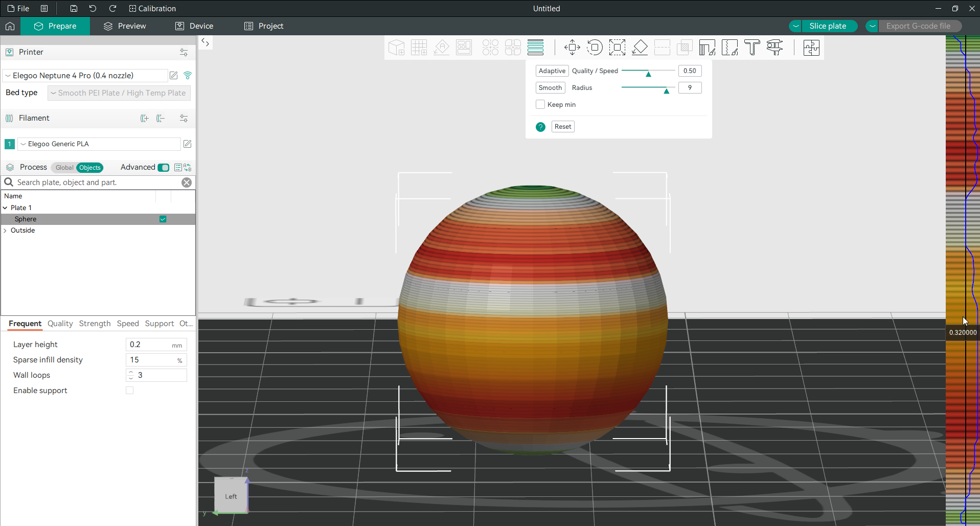Enable the Keep min checkbox
Viewport: 980px width, 526px height.
tap(540, 104)
